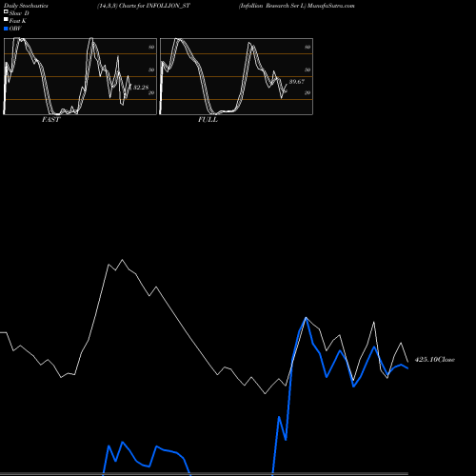Click the FULL stochastic chart thumbnail

[x=236, y=76]
